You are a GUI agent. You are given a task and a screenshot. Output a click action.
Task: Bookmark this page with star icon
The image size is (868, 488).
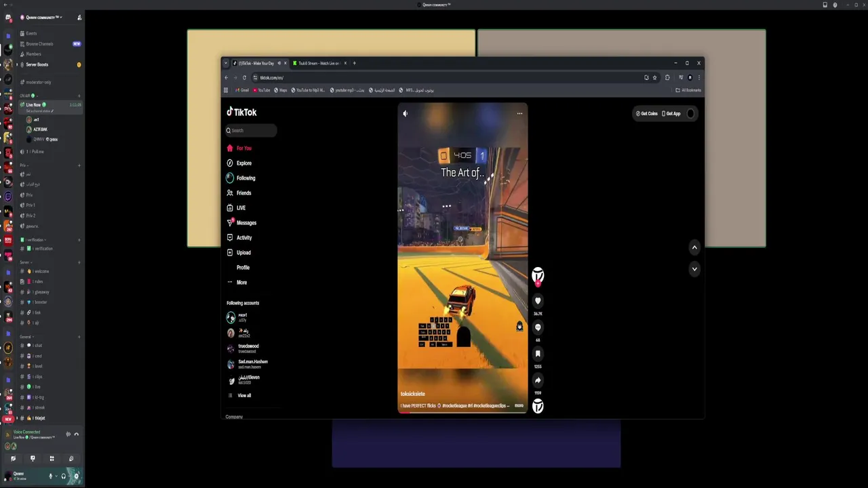[x=654, y=78]
